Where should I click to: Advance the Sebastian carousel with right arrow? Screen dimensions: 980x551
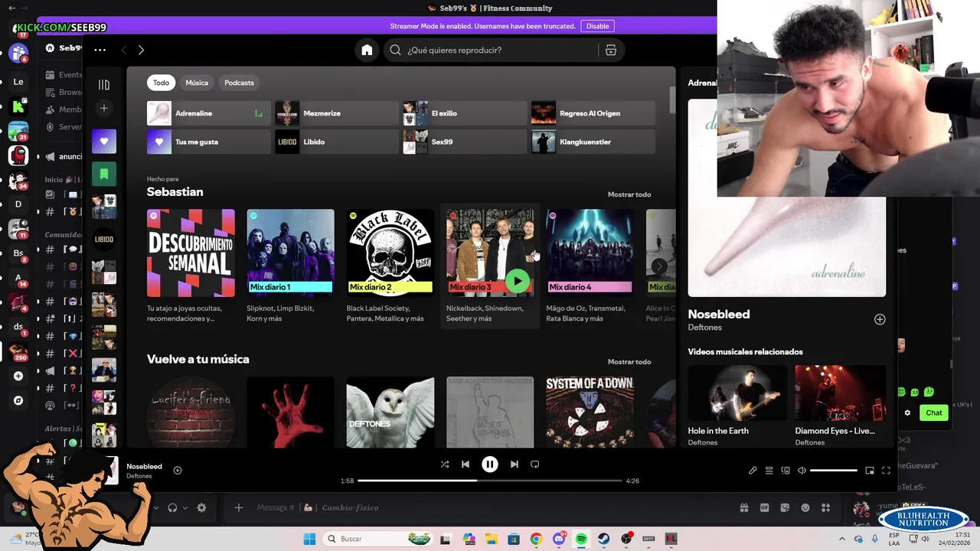click(x=658, y=266)
